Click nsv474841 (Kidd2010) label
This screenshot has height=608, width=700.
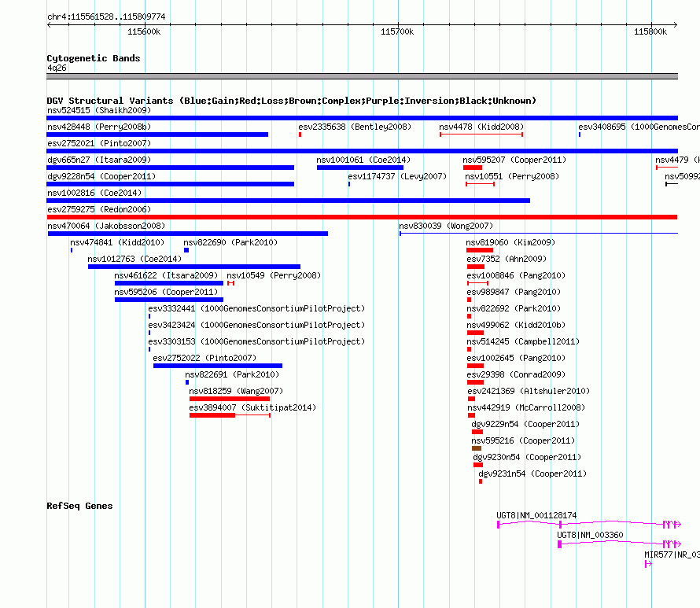tap(117, 242)
